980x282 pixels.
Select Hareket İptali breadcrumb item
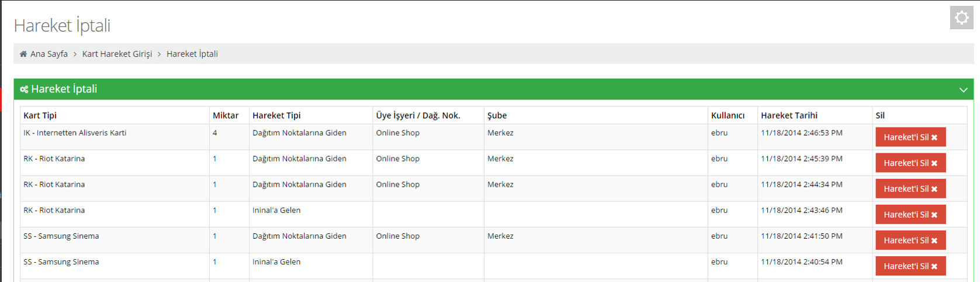(x=192, y=54)
